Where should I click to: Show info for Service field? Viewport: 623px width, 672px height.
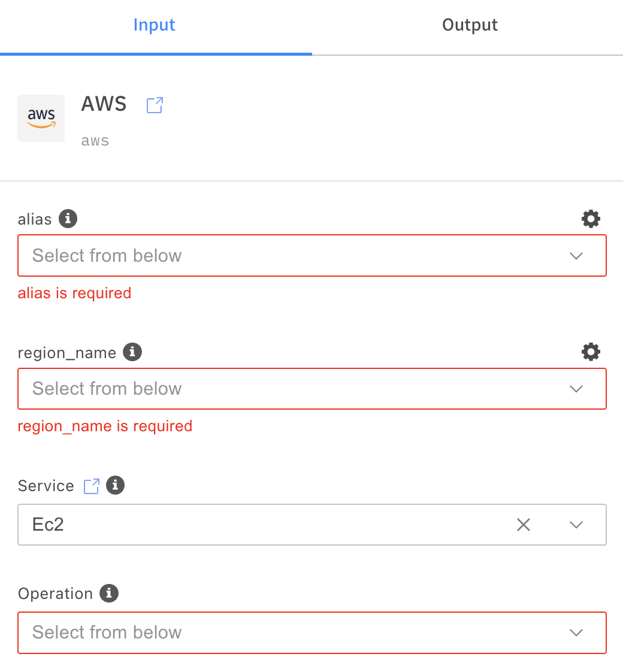click(115, 485)
